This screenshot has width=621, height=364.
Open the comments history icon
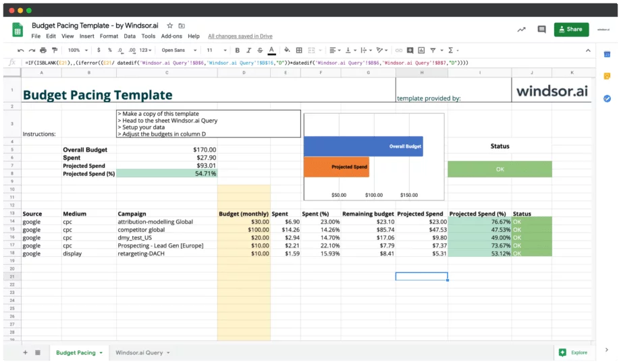pyautogui.click(x=541, y=29)
